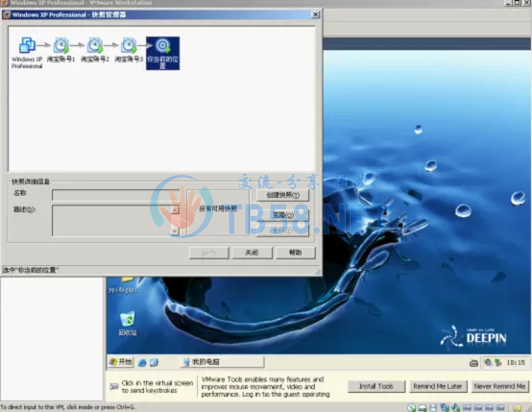Click the yellow message log icon in status bar
Screen dimensions: 532x412
coord(517,407)
